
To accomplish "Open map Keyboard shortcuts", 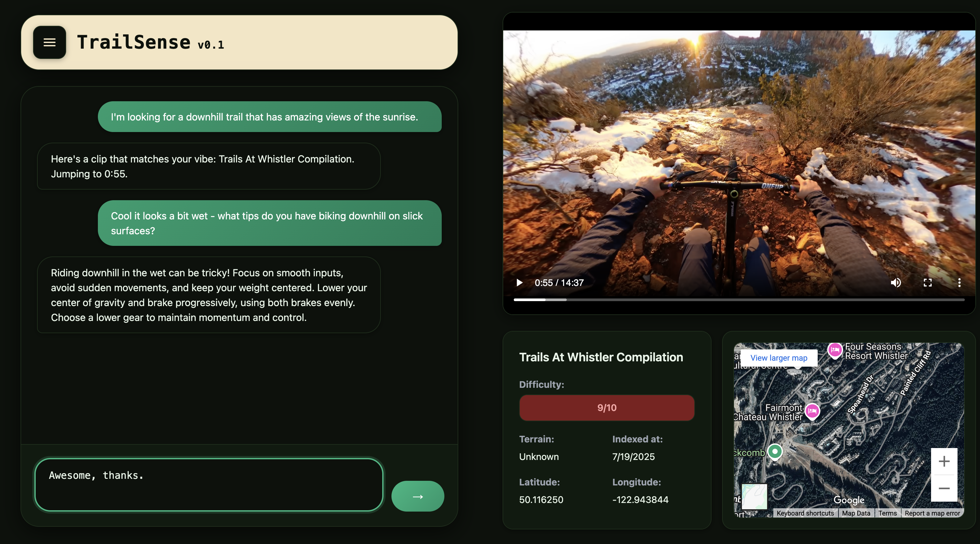I will [805, 513].
